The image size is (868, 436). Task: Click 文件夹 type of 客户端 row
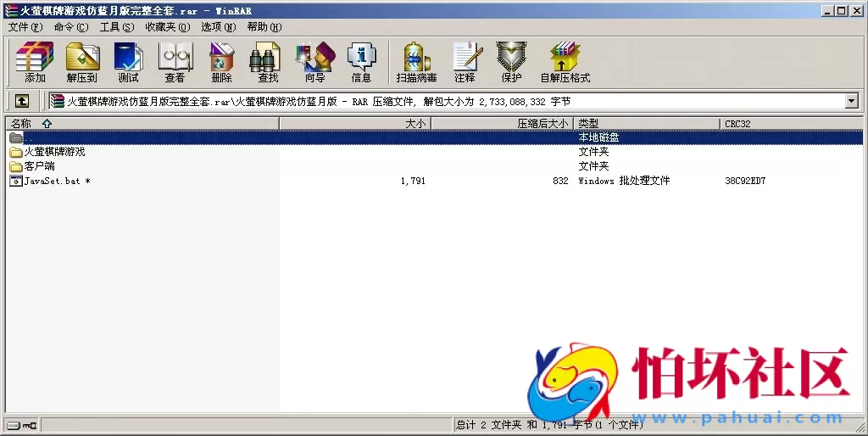coord(593,166)
